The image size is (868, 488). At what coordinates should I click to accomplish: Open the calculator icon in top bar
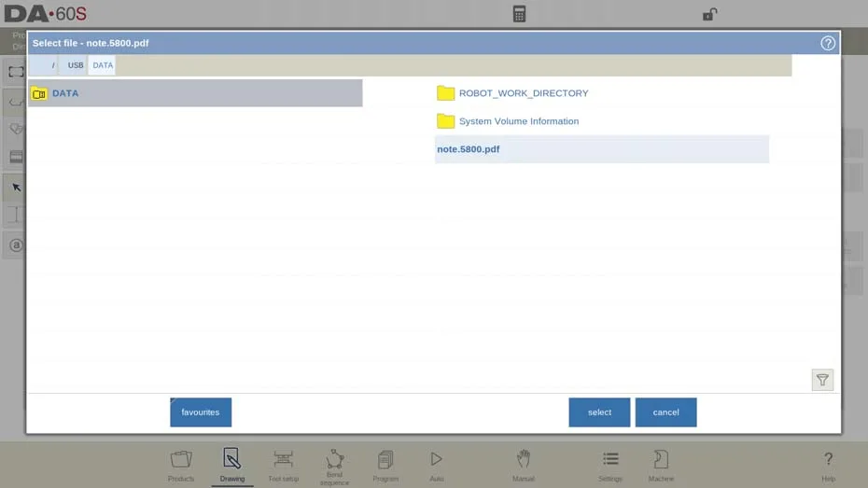pyautogui.click(x=519, y=14)
